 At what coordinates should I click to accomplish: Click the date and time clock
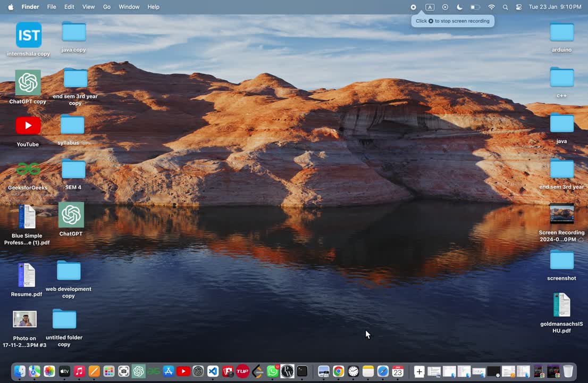(x=555, y=7)
